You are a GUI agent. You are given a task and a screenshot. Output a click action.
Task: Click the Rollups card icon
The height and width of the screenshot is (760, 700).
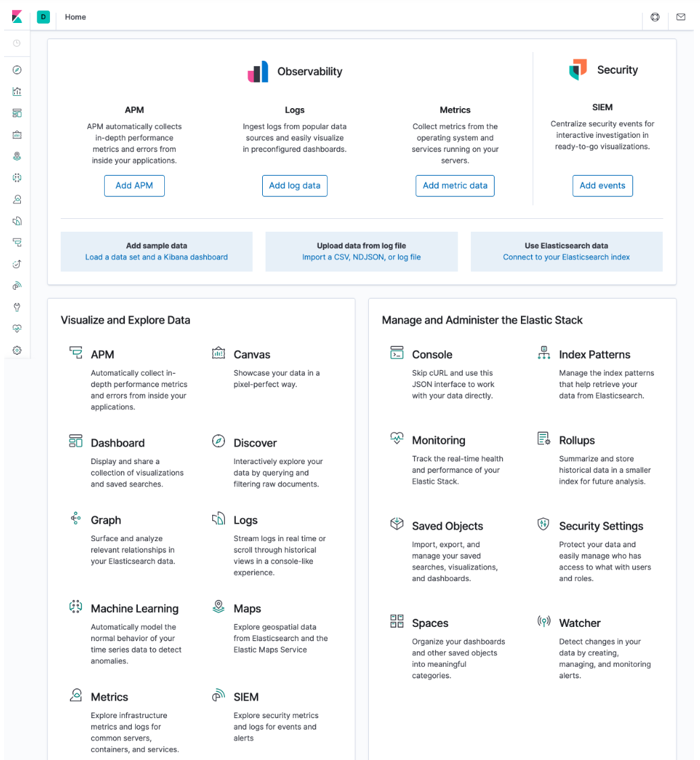point(544,438)
